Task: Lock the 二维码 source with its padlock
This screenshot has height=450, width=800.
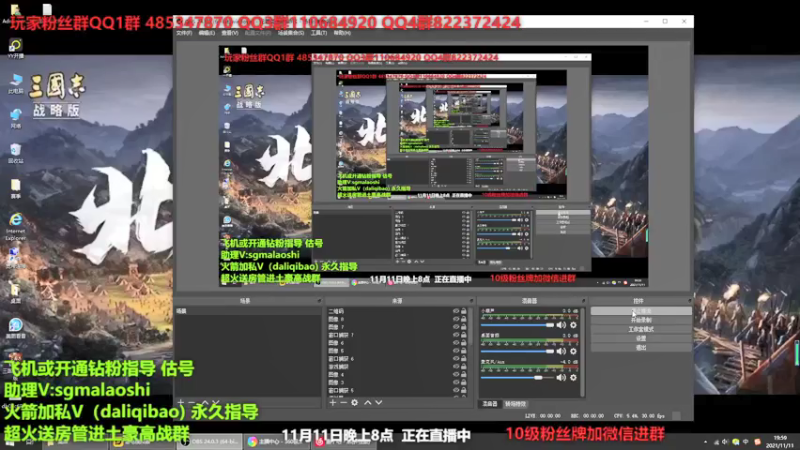Action: pos(464,311)
